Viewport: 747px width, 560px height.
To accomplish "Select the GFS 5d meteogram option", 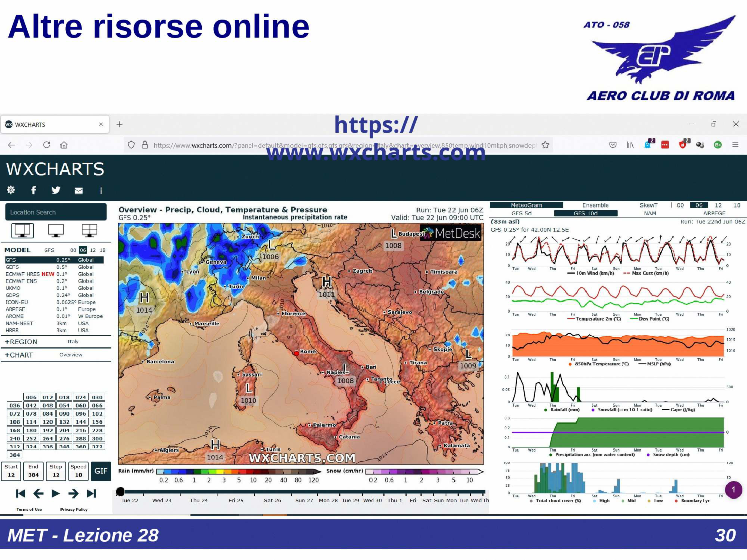I will pos(521,213).
